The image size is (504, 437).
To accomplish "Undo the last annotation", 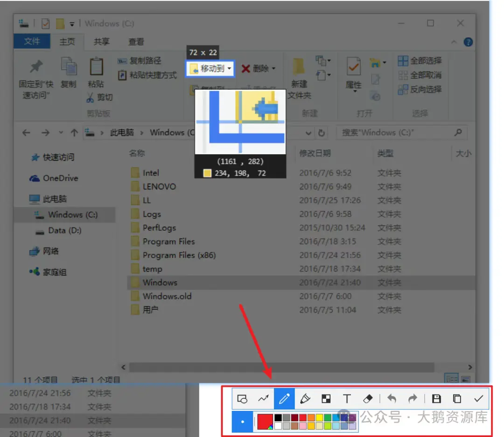I will 392,399.
